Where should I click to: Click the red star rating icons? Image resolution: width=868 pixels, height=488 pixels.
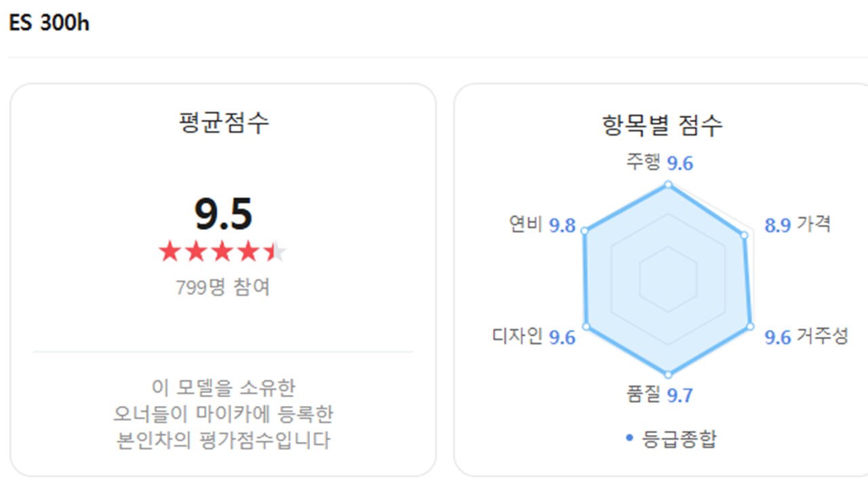223,252
